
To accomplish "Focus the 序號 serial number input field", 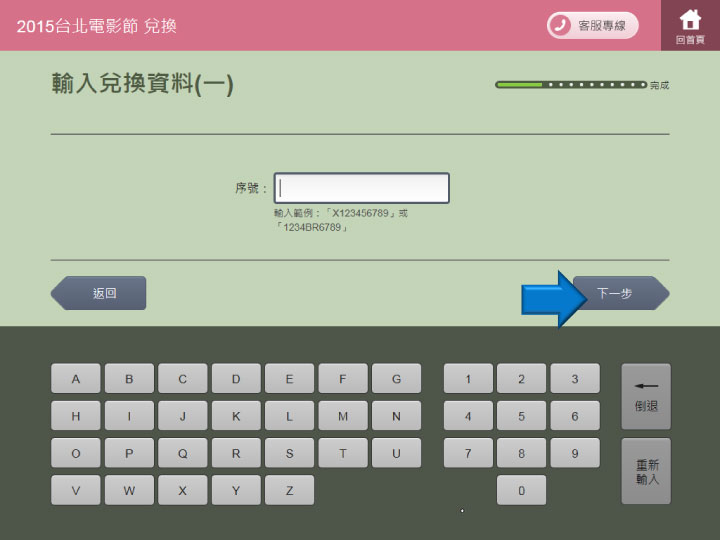I will click(x=361, y=188).
